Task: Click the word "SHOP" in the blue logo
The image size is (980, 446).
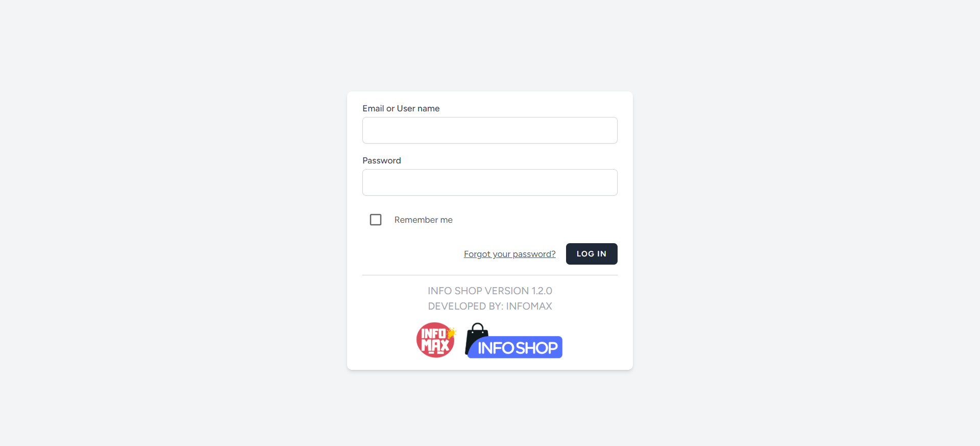Action: coord(536,348)
